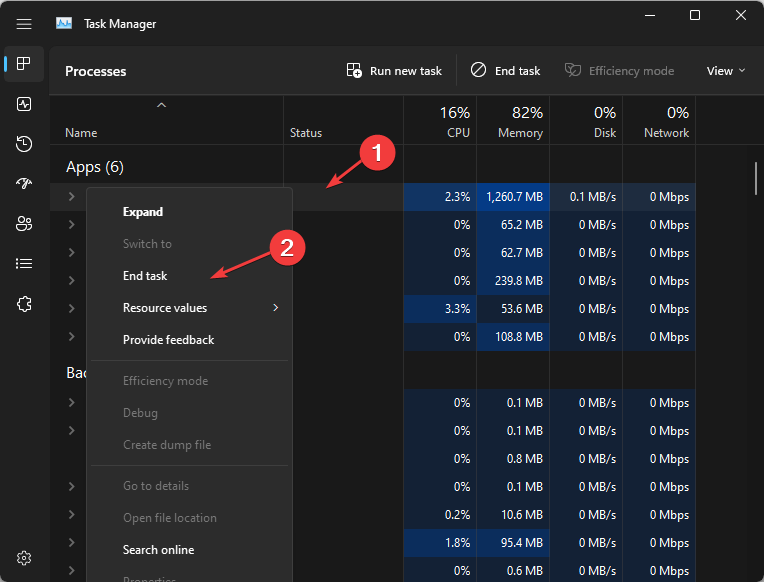Image resolution: width=764 pixels, height=582 pixels.
Task: Select the Processes sidebar icon
Action: 24,64
